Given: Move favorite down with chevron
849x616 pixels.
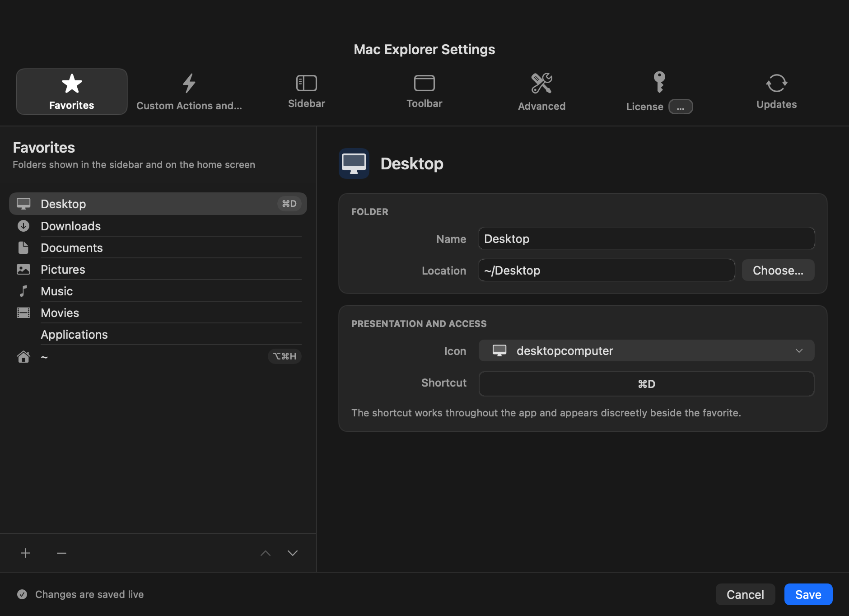Looking at the screenshot, I should (x=293, y=553).
